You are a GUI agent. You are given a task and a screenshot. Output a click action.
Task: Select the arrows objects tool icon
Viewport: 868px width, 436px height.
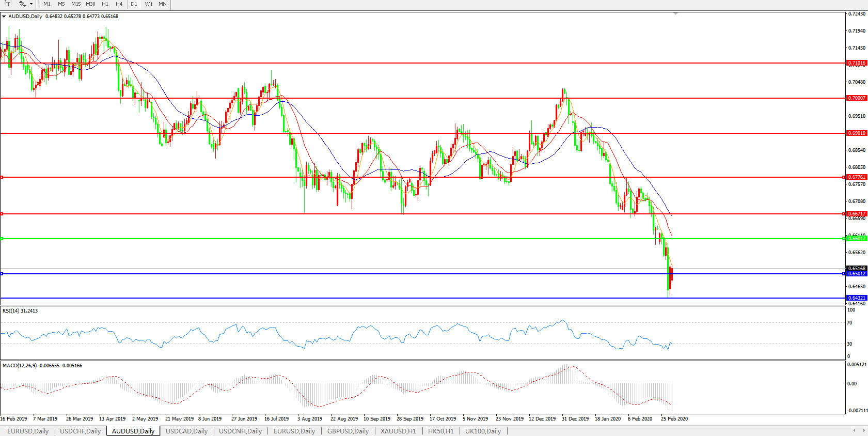click(x=22, y=4)
